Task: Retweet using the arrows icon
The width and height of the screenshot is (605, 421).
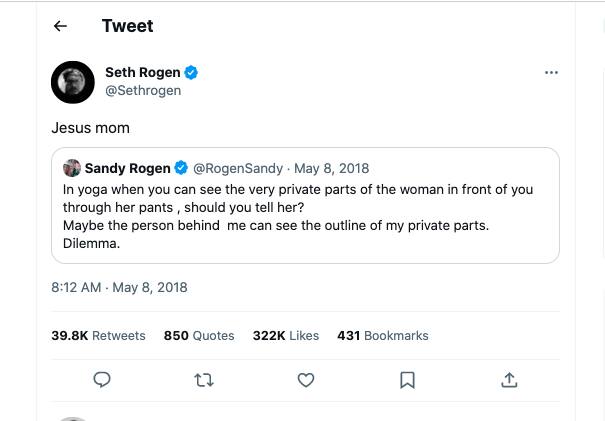Action: (204, 380)
